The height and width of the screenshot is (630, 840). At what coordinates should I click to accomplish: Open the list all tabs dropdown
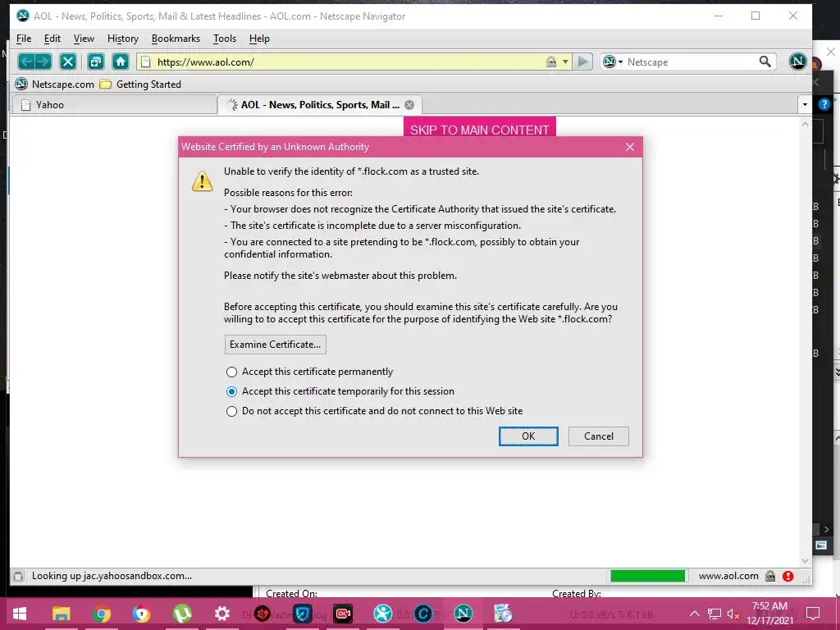(805, 104)
